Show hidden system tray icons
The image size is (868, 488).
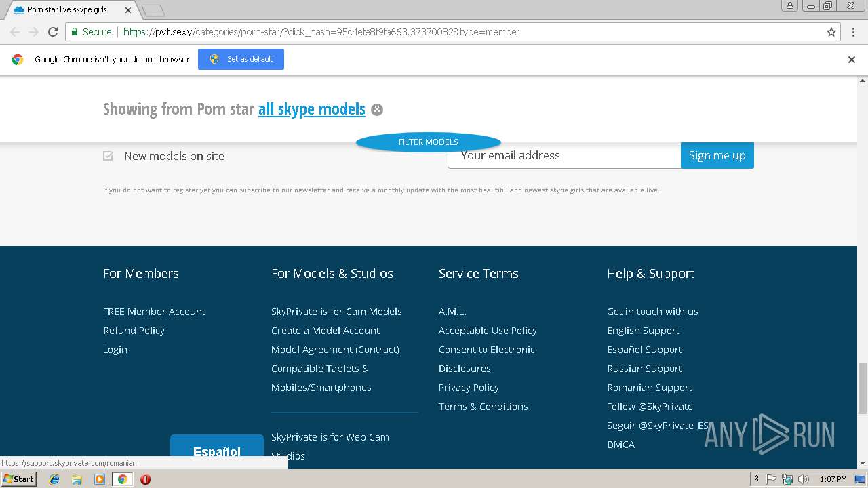coord(756,479)
